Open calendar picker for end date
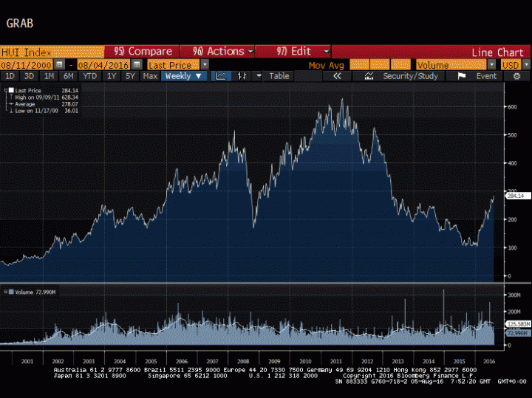Image resolution: width=532 pixels, height=398 pixels. click(x=136, y=65)
